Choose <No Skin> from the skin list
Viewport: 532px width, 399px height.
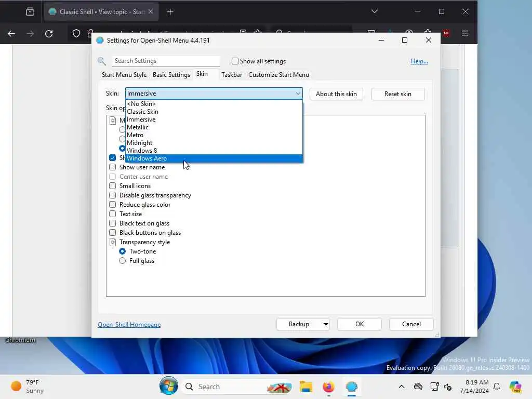point(214,104)
